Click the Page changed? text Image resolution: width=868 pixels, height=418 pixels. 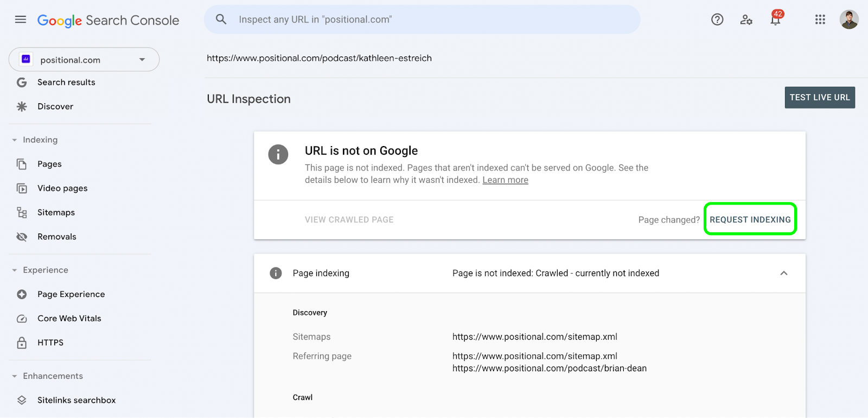pos(669,220)
